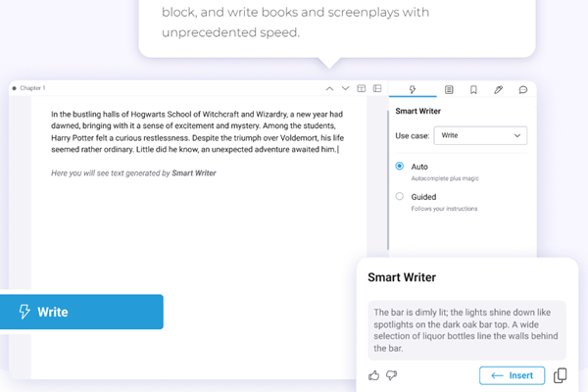Copy the Smart Writer generated text
Screen dimensions: 588x392
pyautogui.click(x=560, y=375)
